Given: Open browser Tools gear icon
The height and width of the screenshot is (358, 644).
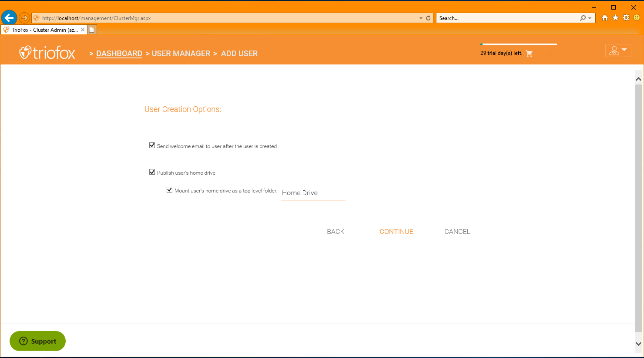Looking at the screenshot, I should coord(626,18).
